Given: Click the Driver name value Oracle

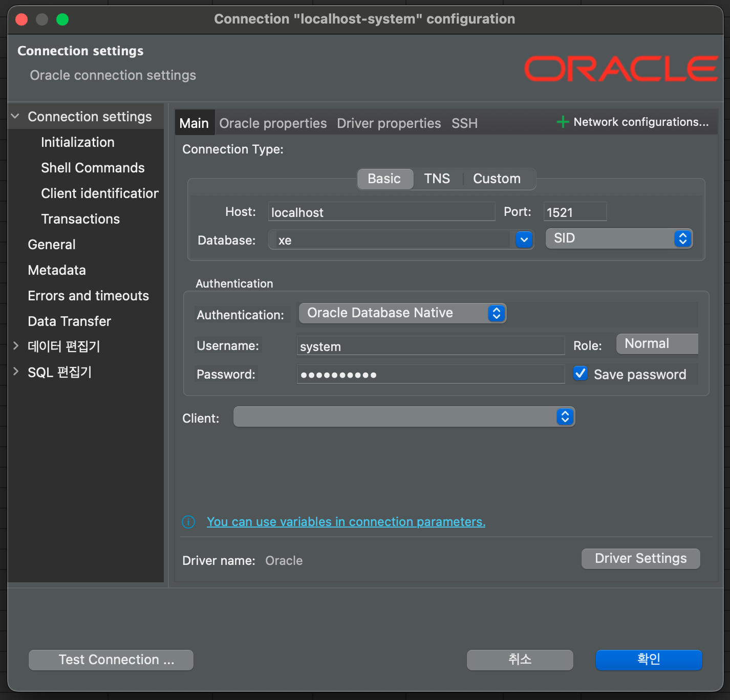Looking at the screenshot, I should pos(284,561).
